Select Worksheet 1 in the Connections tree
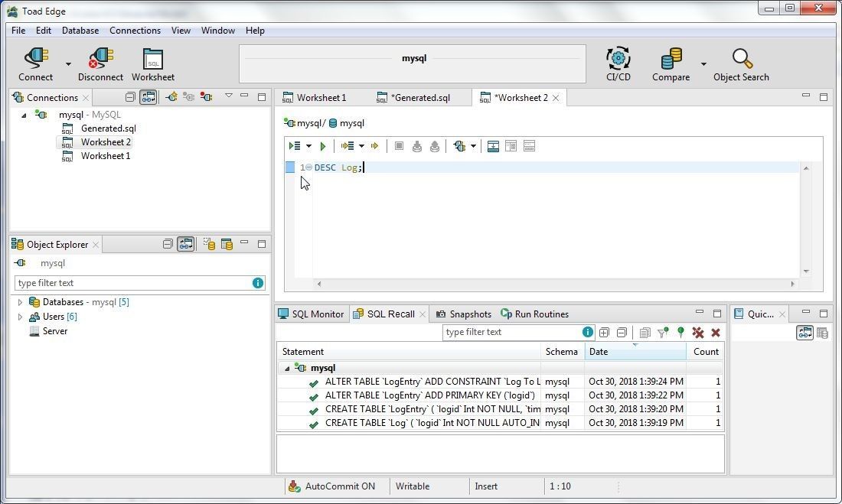The image size is (842, 504). point(106,156)
